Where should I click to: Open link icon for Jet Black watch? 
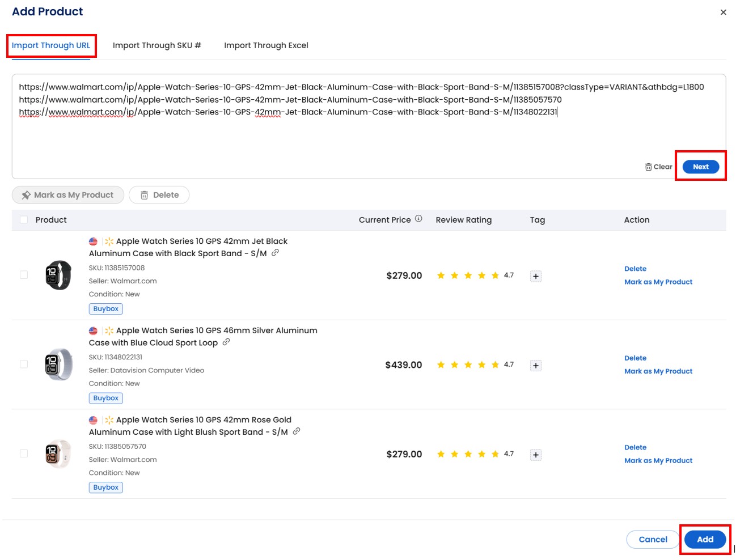(x=275, y=253)
